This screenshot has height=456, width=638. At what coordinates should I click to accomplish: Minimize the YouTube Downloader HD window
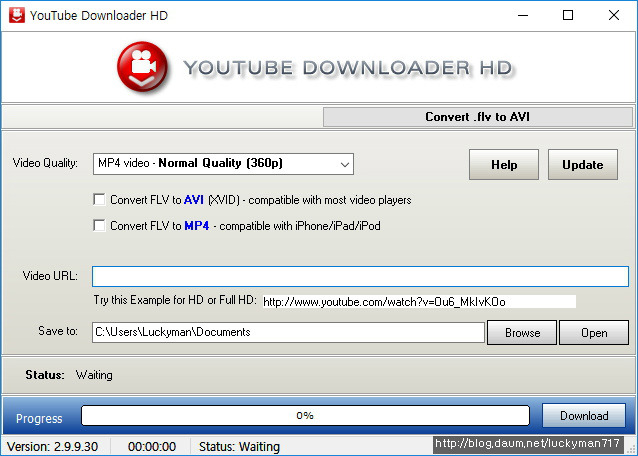(x=523, y=15)
